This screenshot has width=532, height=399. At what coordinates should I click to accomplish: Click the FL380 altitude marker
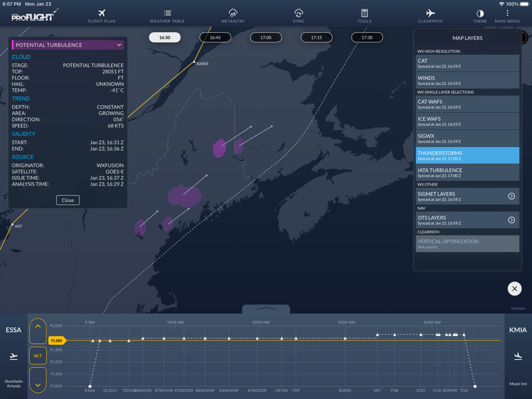pyautogui.click(x=56, y=340)
